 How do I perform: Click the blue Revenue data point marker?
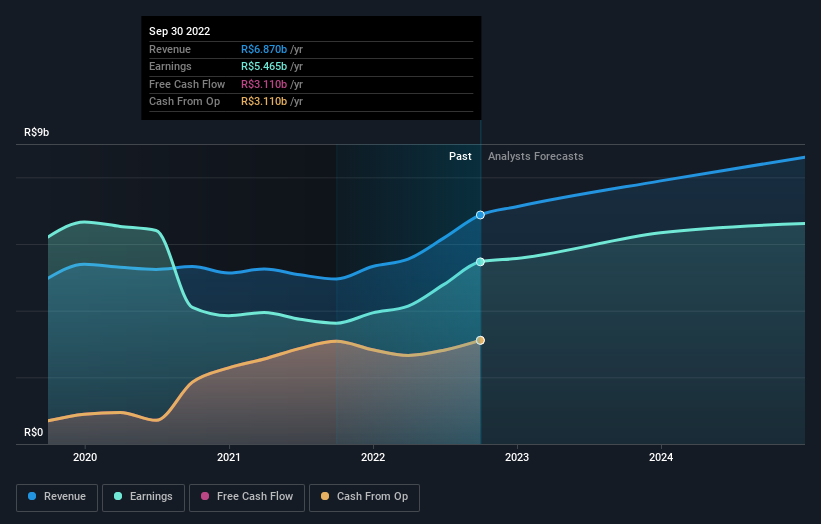pos(480,215)
